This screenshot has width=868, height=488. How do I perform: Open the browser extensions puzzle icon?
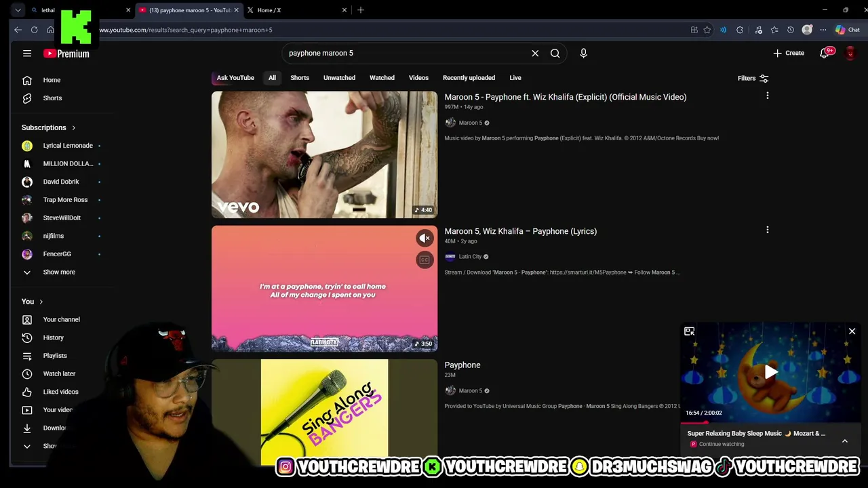pos(740,30)
